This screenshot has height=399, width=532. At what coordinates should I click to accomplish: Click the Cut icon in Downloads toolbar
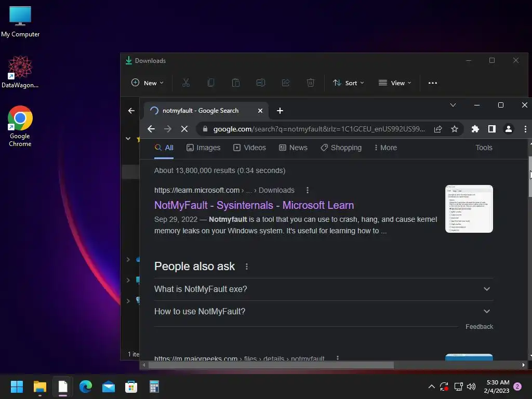click(186, 83)
